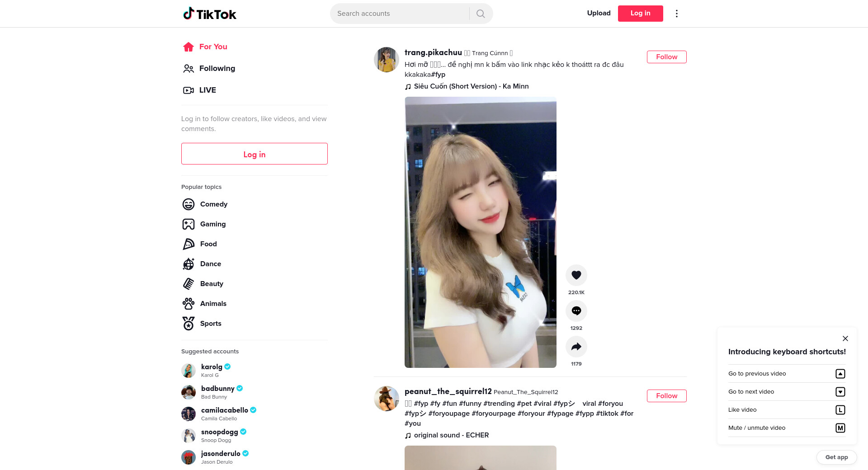Click the Gaming controller icon
Viewport: 868px width, 470px height.
189,224
